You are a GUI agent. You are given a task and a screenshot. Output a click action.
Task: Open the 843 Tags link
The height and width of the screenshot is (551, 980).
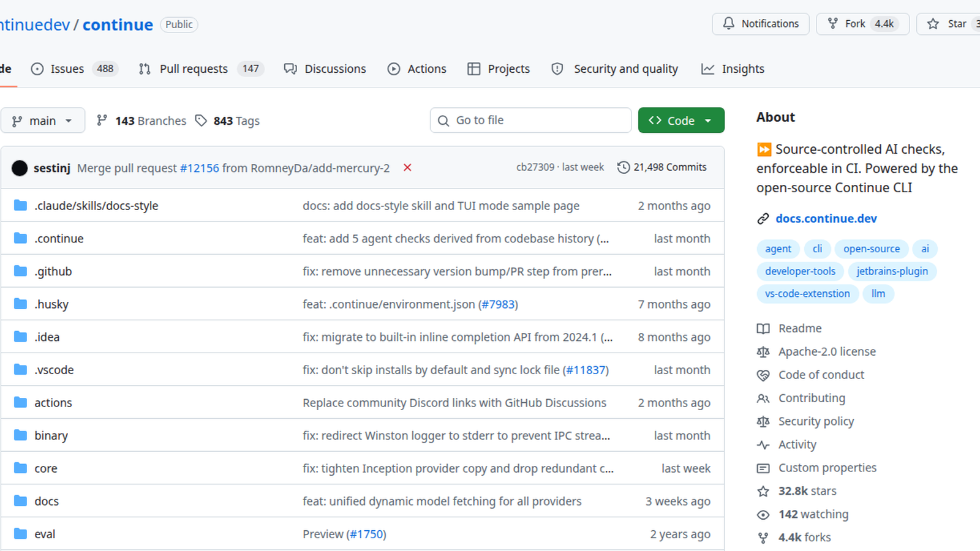(227, 121)
